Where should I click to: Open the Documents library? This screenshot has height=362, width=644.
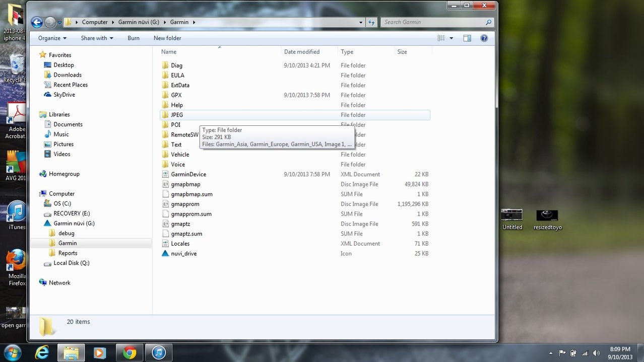(68, 124)
